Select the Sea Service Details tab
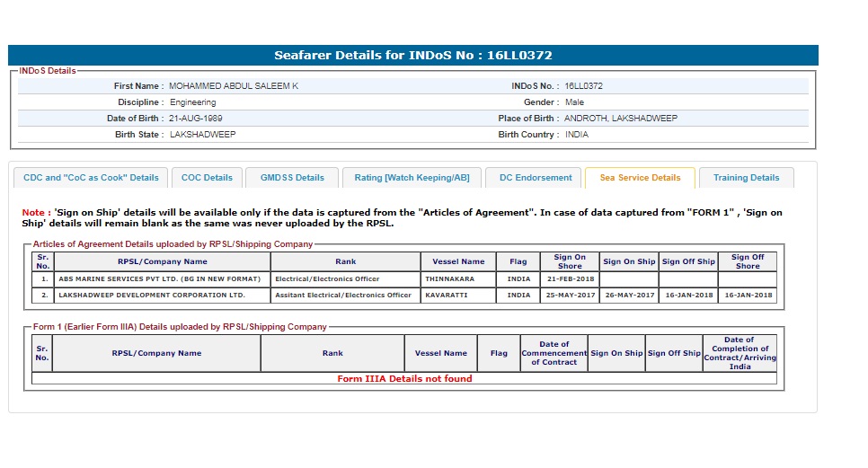 (640, 178)
